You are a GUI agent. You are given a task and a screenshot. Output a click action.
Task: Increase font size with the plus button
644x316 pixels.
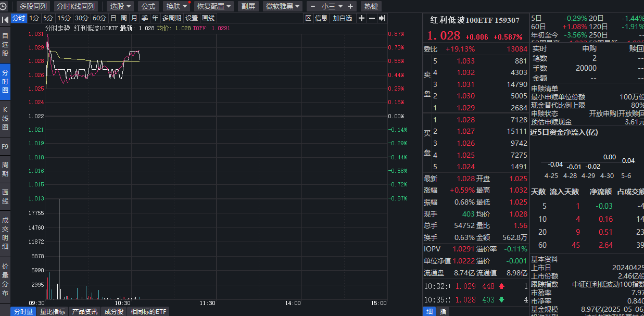coord(350,6)
